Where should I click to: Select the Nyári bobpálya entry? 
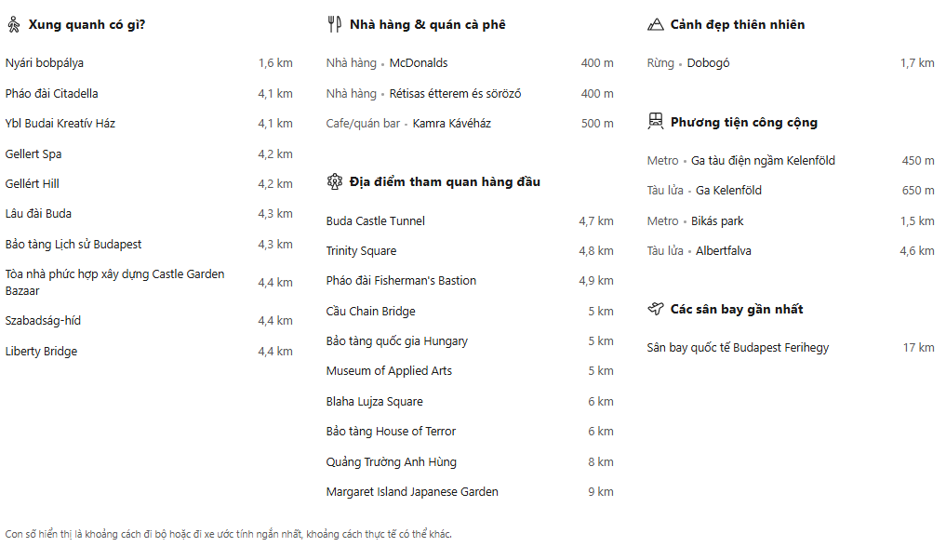(x=45, y=63)
